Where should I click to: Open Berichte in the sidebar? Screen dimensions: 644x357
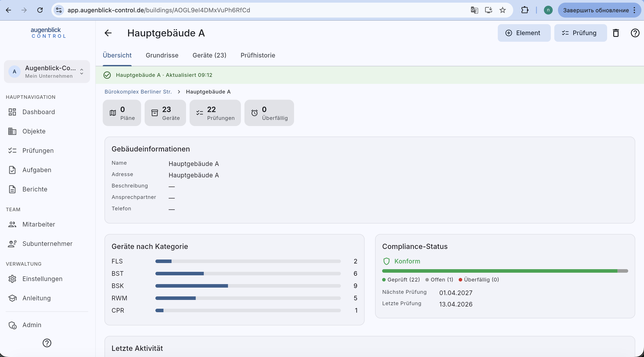click(47, 189)
